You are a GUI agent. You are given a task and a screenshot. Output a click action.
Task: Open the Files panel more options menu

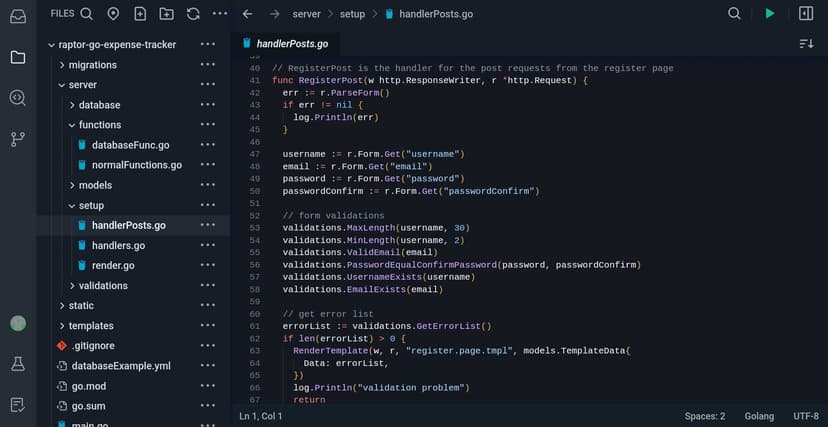coord(220,14)
